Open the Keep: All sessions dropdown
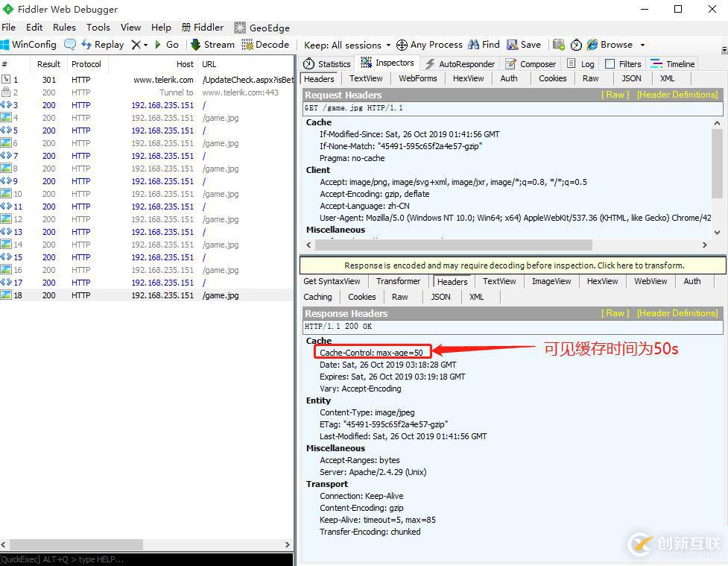 [346, 45]
